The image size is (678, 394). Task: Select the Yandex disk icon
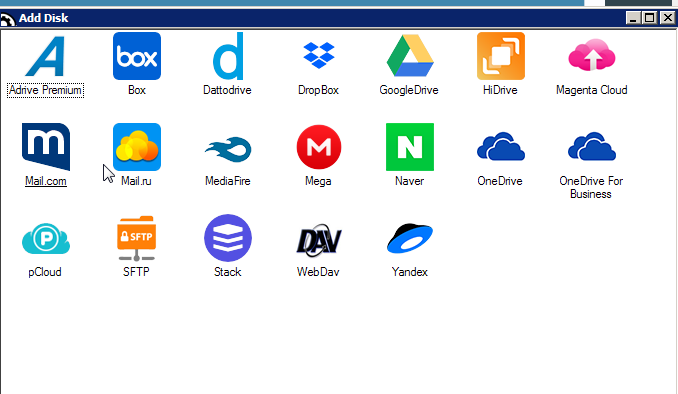point(410,238)
